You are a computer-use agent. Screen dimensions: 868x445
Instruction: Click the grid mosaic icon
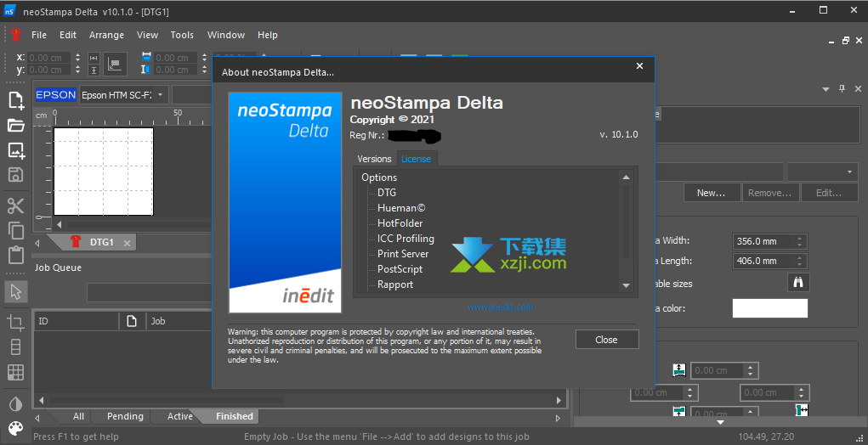16,371
